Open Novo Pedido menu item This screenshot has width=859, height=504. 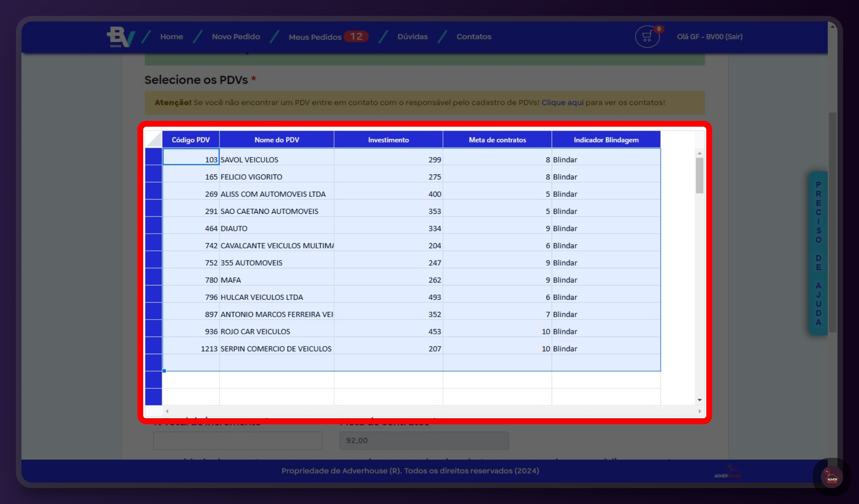click(x=236, y=37)
